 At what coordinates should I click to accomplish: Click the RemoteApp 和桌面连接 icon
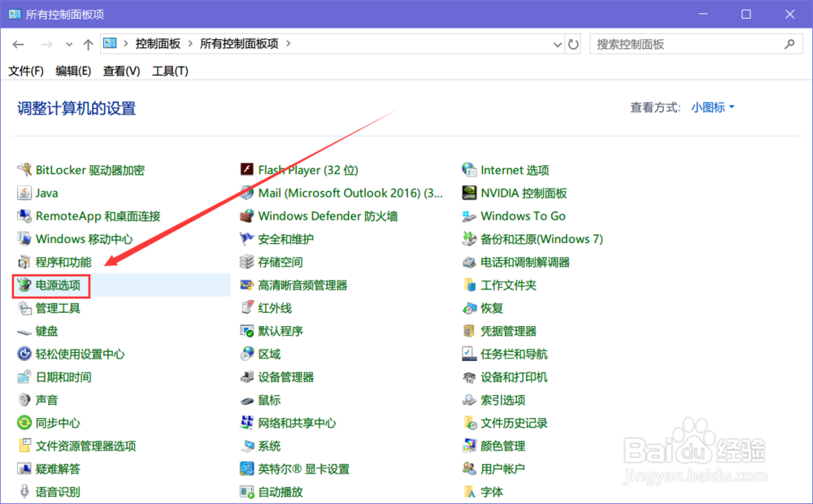tap(24, 215)
